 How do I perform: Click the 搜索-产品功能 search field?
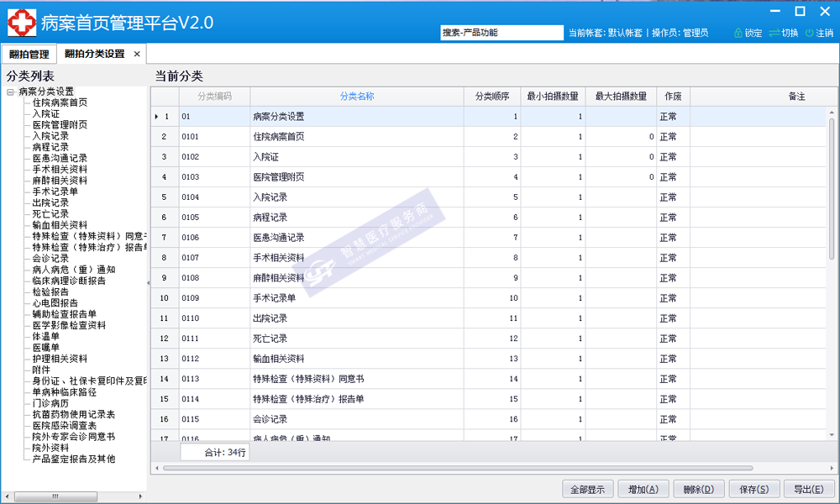click(x=501, y=33)
